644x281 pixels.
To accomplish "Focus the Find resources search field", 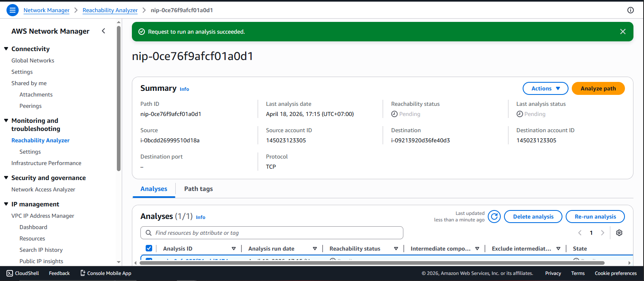I will (x=272, y=233).
